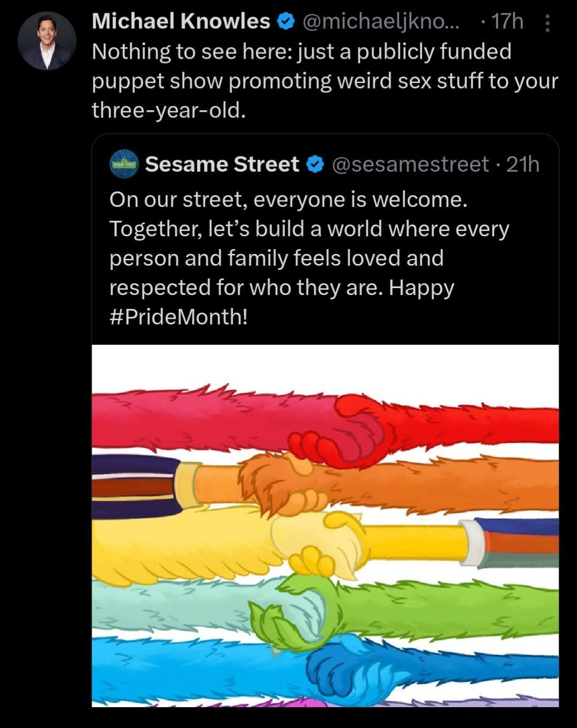Select the tweet text about puppet show
577x728 pixels.
[325, 81]
